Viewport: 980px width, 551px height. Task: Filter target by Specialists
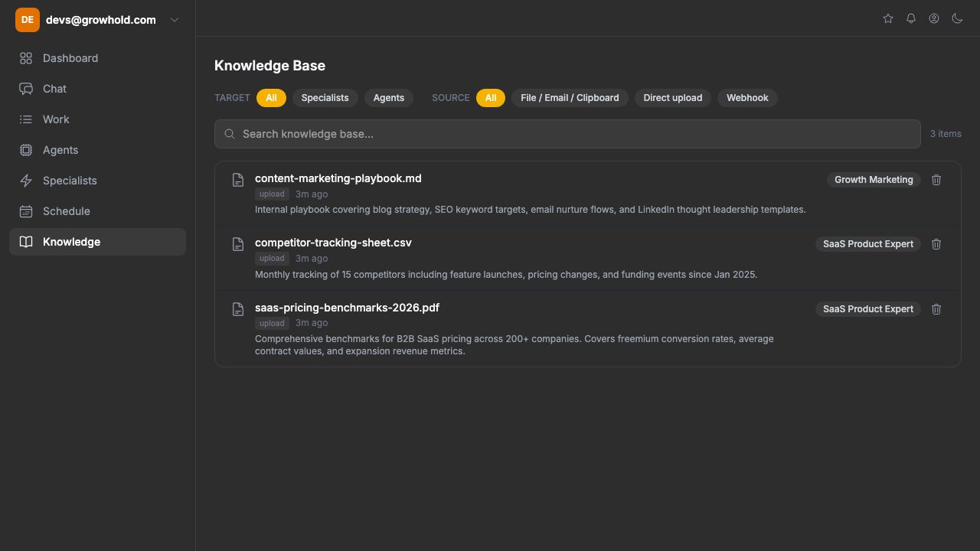coord(325,98)
